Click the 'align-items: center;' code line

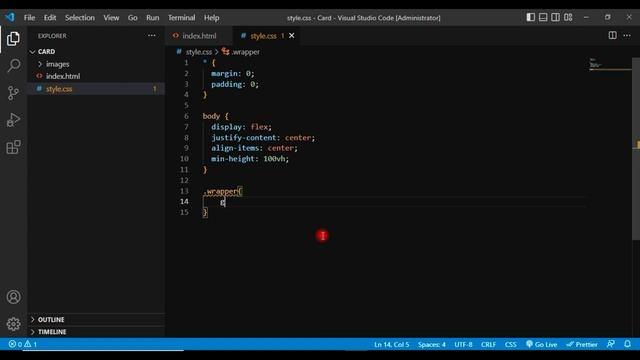pos(254,148)
